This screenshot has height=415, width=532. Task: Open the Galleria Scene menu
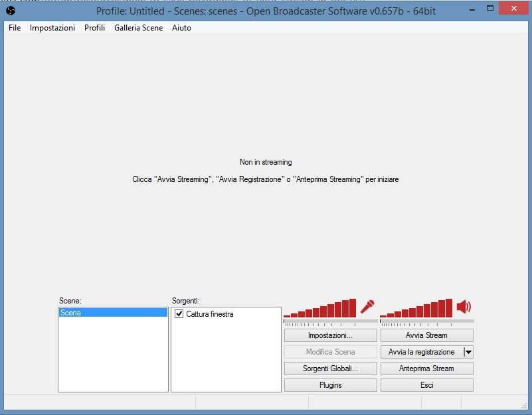138,28
